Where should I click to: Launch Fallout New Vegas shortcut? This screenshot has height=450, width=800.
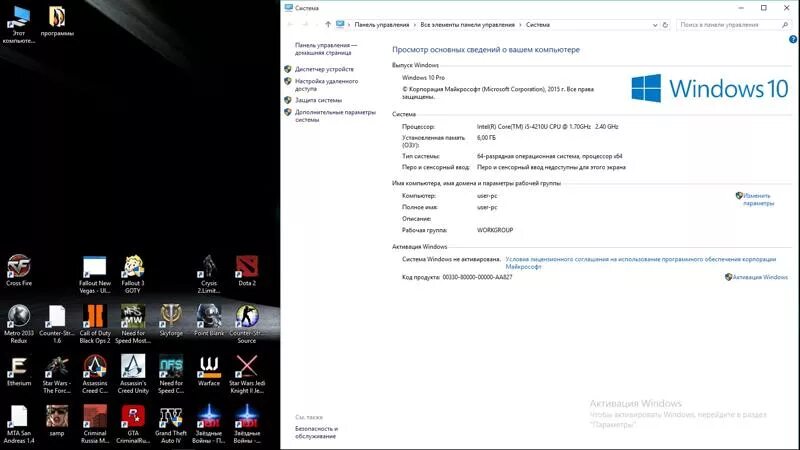(95, 274)
